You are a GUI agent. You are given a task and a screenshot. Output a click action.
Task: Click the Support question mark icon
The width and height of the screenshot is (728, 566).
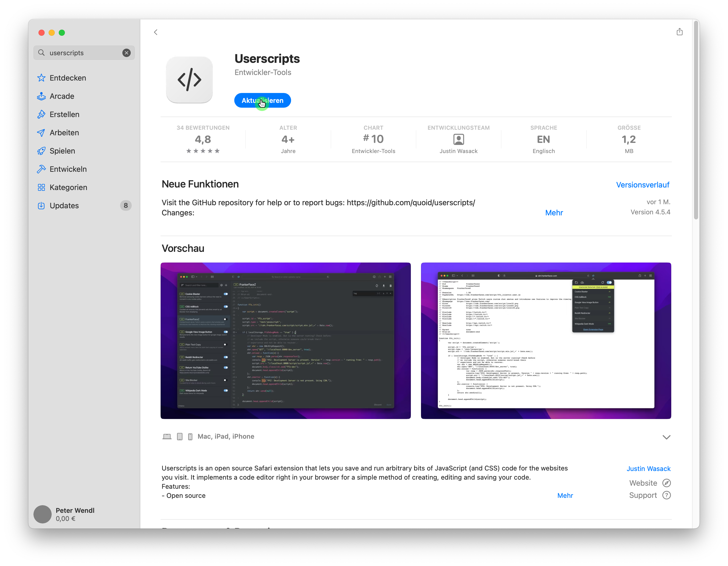666,495
